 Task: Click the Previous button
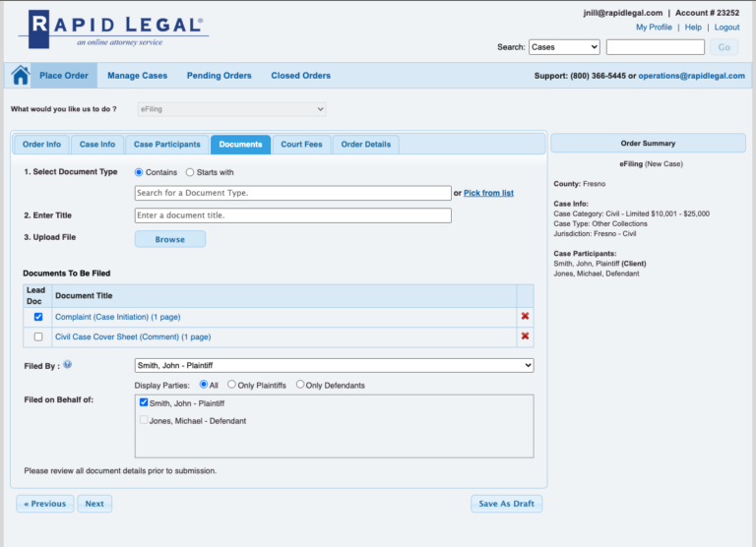pyautogui.click(x=45, y=504)
